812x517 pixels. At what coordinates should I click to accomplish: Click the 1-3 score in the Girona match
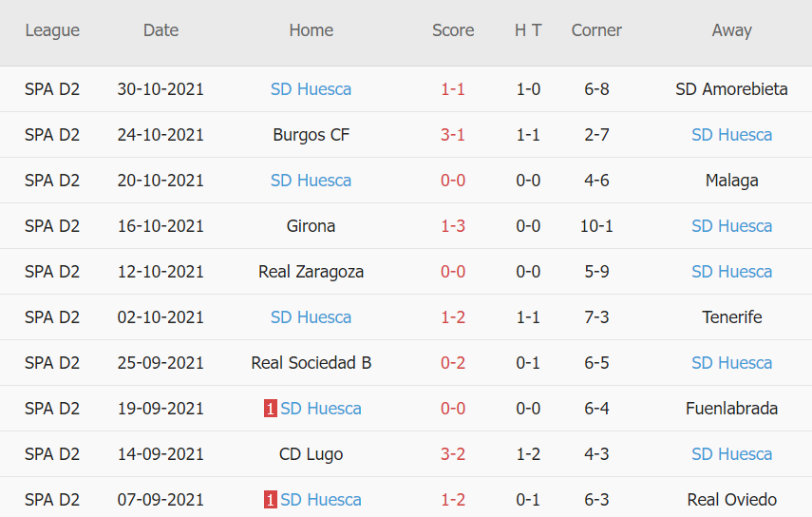pos(453,226)
